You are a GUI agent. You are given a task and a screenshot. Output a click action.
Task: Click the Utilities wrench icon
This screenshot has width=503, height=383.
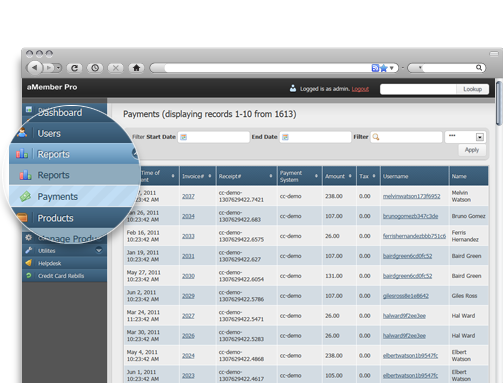pyautogui.click(x=29, y=250)
